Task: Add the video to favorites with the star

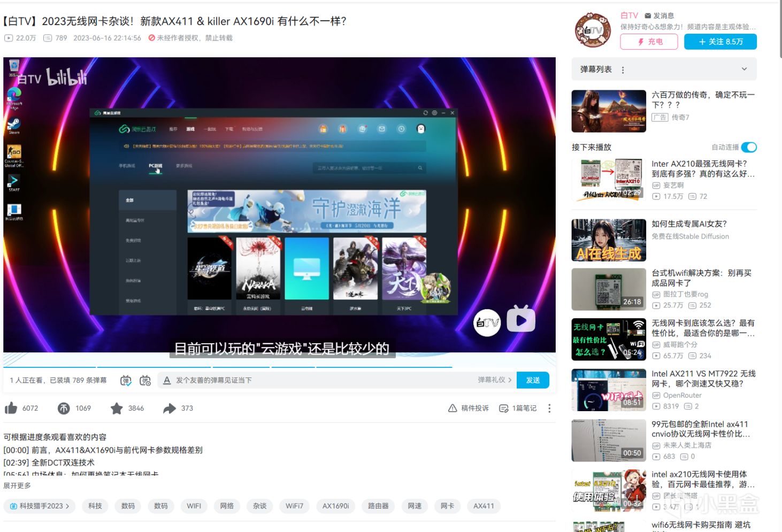Action: pos(117,408)
